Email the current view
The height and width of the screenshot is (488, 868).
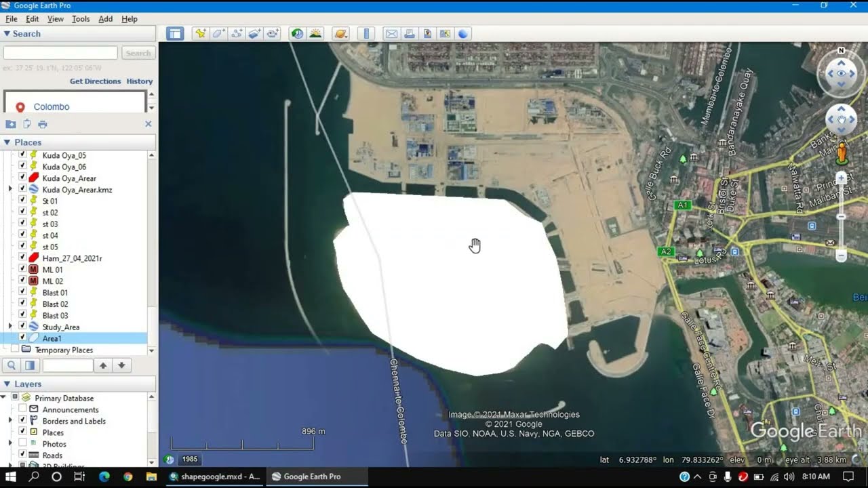[x=391, y=34]
